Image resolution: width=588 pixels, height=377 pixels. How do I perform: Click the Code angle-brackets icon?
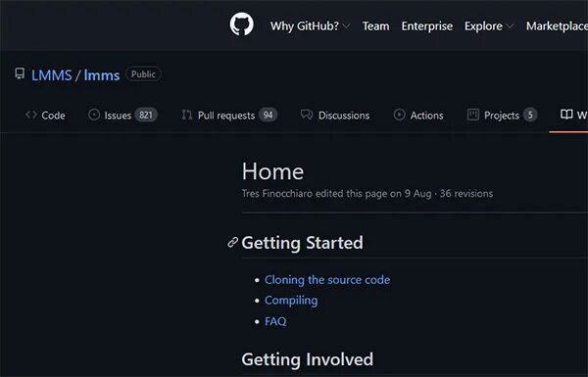click(x=31, y=115)
